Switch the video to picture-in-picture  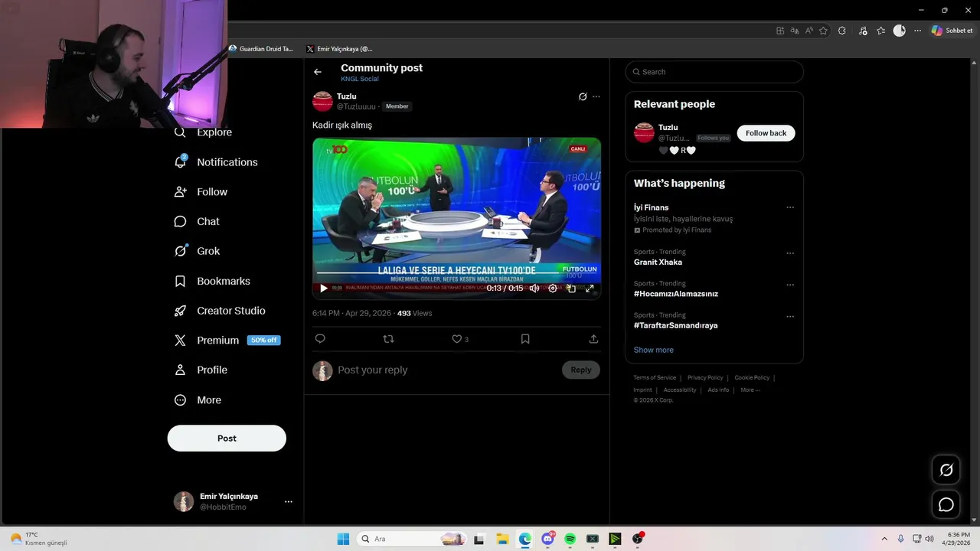pyautogui.click(x=571, y=289)
